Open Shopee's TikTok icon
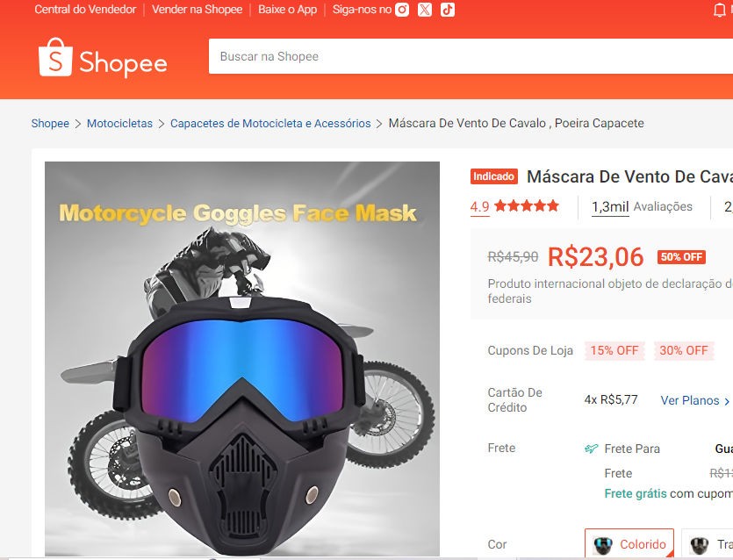This screenshot has height=560, width=733. [x=448, y=10]
